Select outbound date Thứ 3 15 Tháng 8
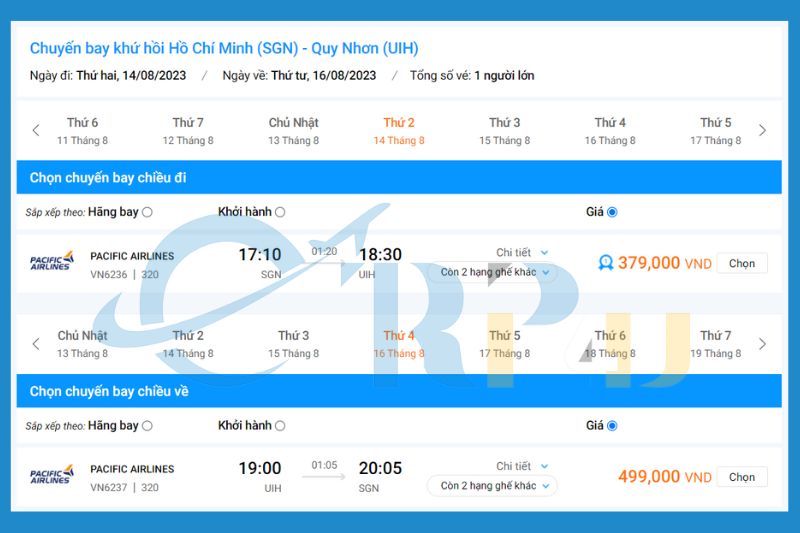 click(x=505, y=131)
